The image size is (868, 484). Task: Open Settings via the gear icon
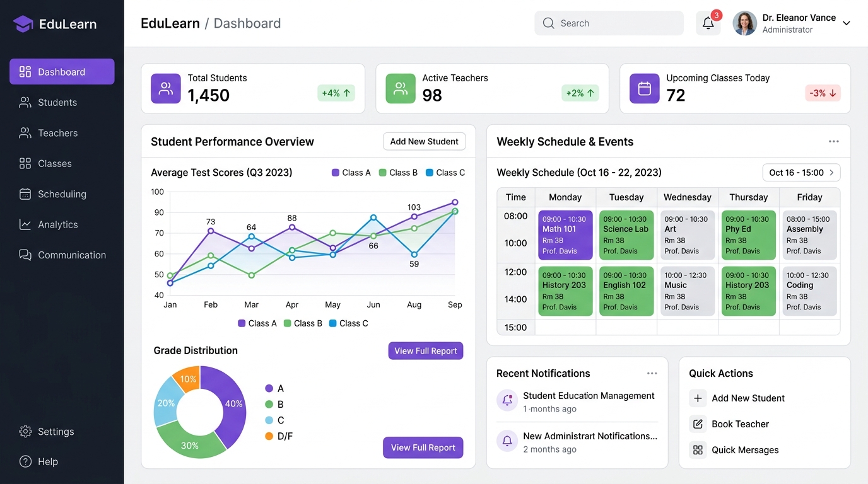[x=25, y=432]
